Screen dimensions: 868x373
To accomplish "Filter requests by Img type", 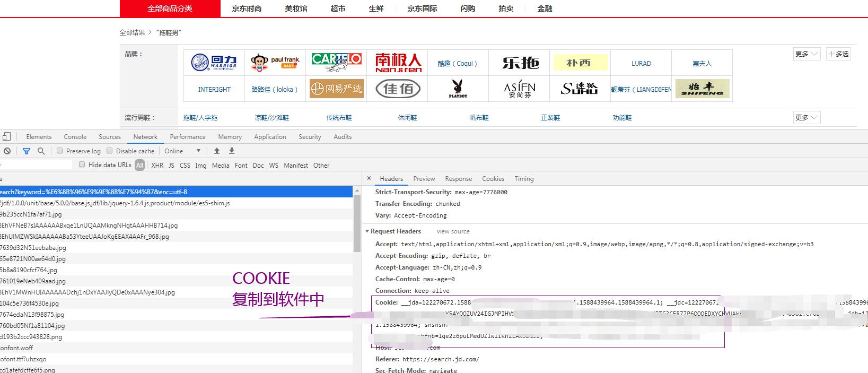I will tap(200, 166).
